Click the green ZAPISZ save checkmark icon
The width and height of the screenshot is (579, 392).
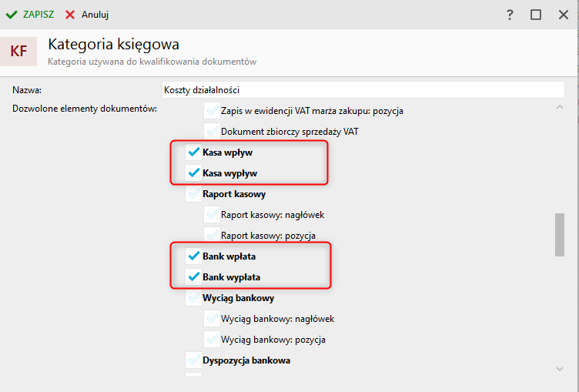click(12, 15)
